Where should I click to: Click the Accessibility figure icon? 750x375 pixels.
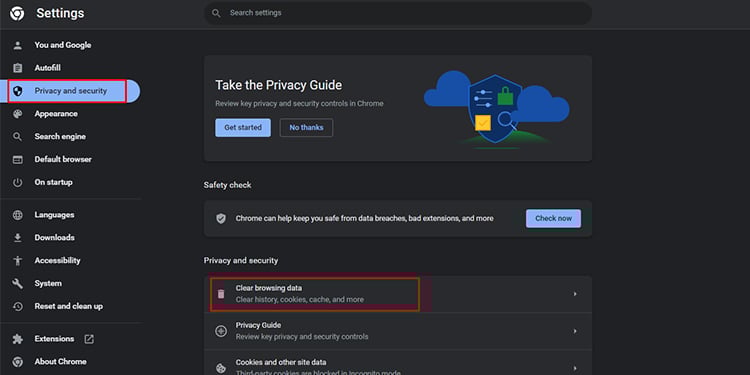[x=18, y=261]
